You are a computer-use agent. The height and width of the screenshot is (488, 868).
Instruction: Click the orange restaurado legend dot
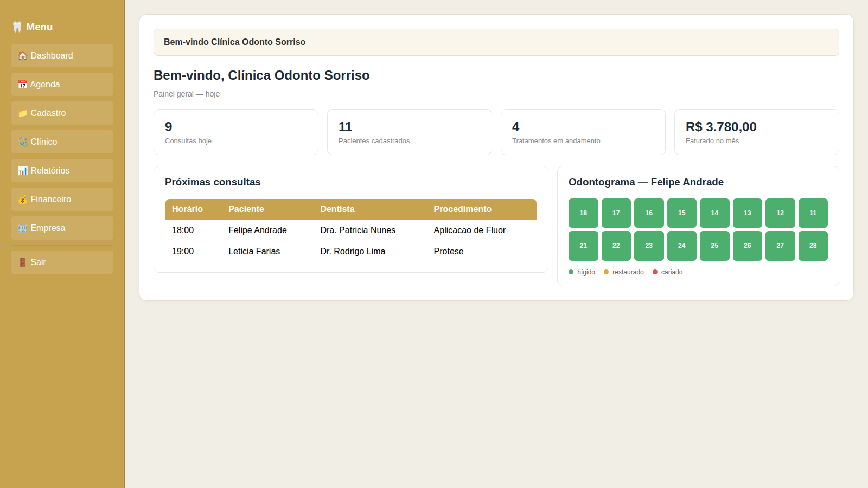(606, 272)
